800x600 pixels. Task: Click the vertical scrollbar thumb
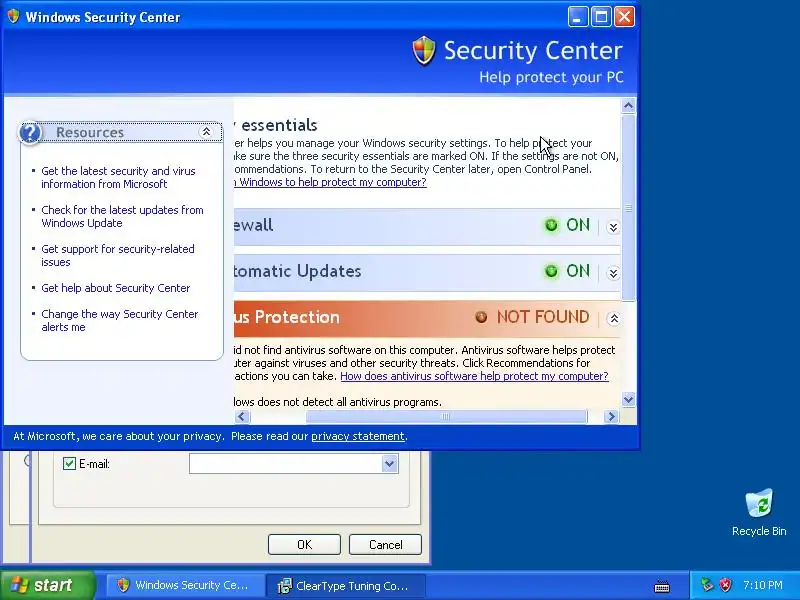[629, 208]
